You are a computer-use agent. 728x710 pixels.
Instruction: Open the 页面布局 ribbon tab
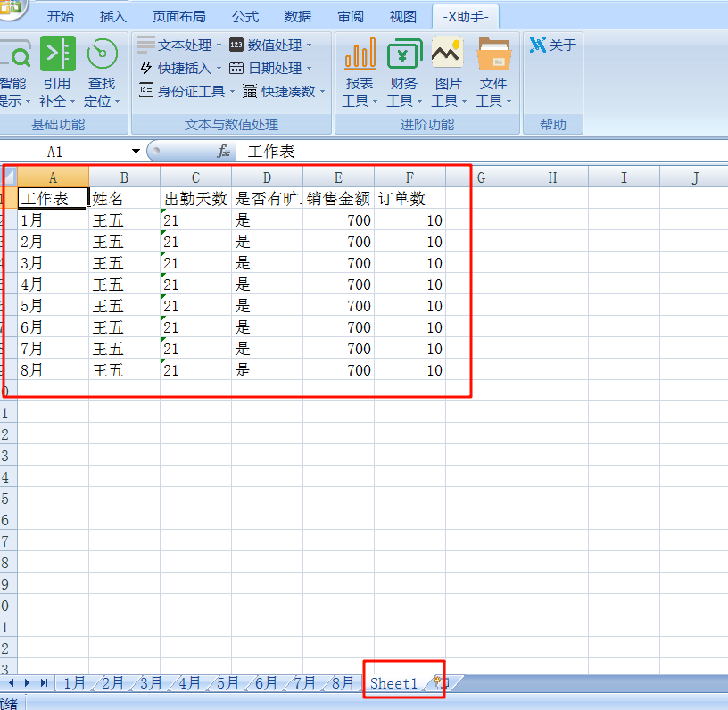pos(178,16)
